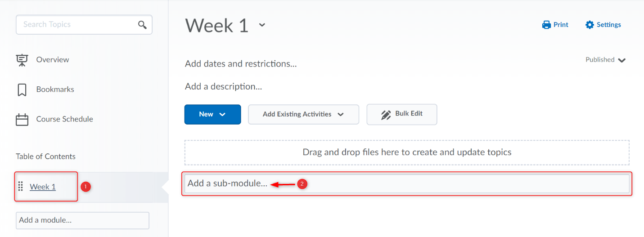Click the search magnifier icon
Image resolution: width=644 pixels, height=237 pixels.
coord(142,25)
